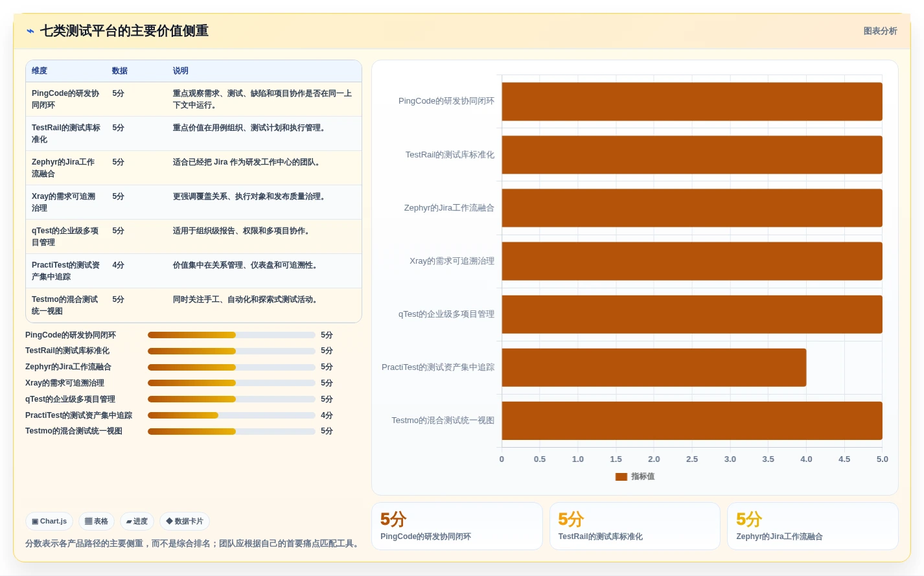Click the Xray chart bar
This screenshot has height=576, width=924.
[x=692, y=261]
